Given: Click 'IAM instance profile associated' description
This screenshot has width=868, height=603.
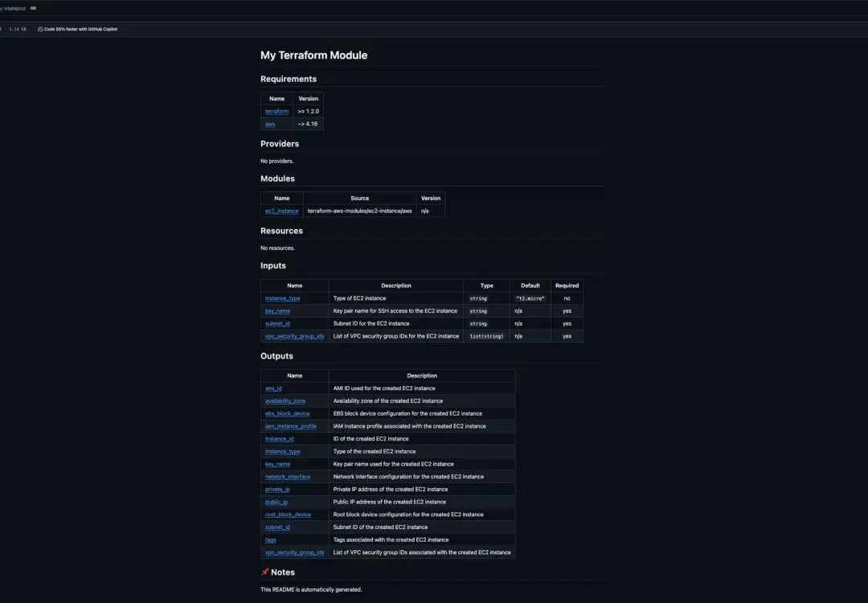Looking at the screenshot, I should pos(410,426).
